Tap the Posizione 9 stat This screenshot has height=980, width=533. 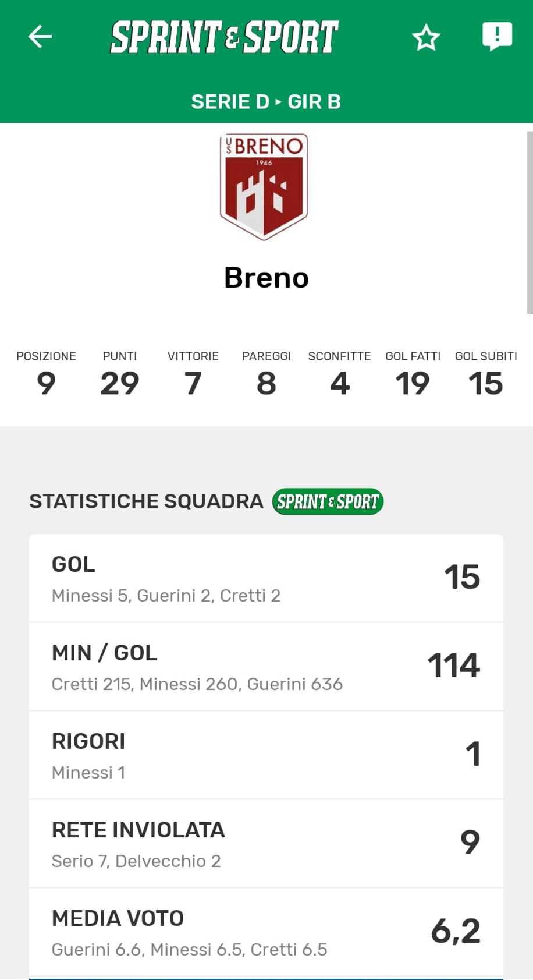coord(46,374)
